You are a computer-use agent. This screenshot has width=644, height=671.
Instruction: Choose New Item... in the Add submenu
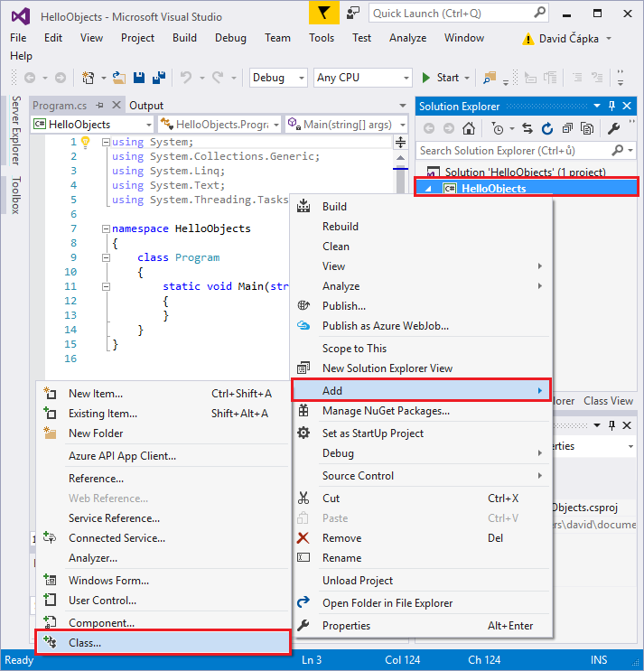coord(163,393)
